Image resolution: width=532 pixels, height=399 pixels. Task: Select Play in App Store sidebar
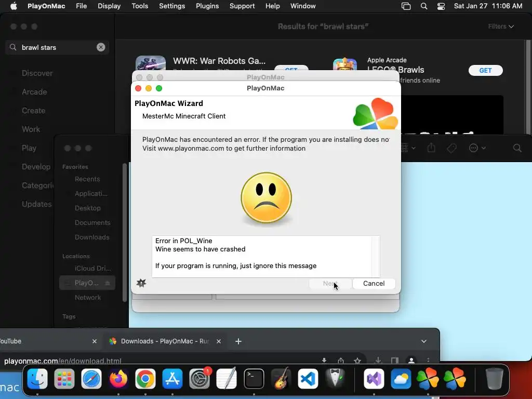(29, 148)
